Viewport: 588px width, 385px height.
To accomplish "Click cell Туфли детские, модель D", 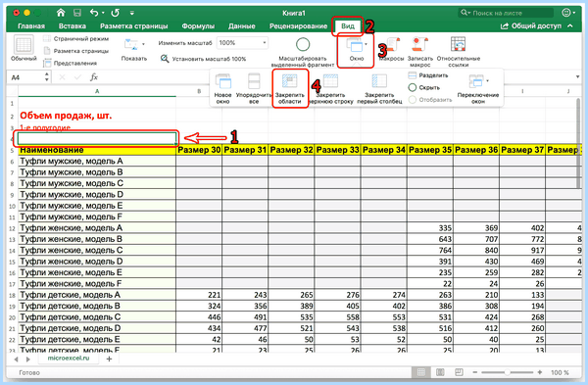I will (x=97, y=328).
